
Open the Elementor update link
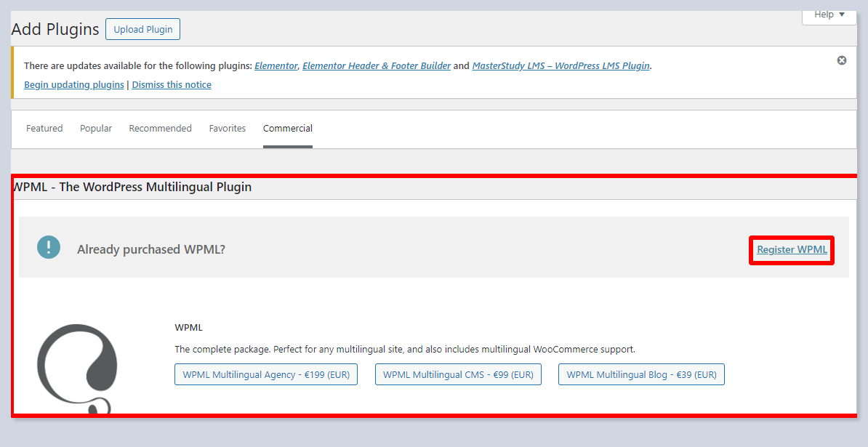tap(276, 65)
